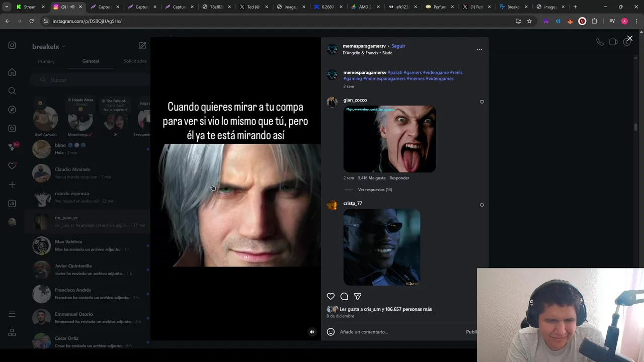Expand the breakelx account switcher

click(x=49, y=47)
